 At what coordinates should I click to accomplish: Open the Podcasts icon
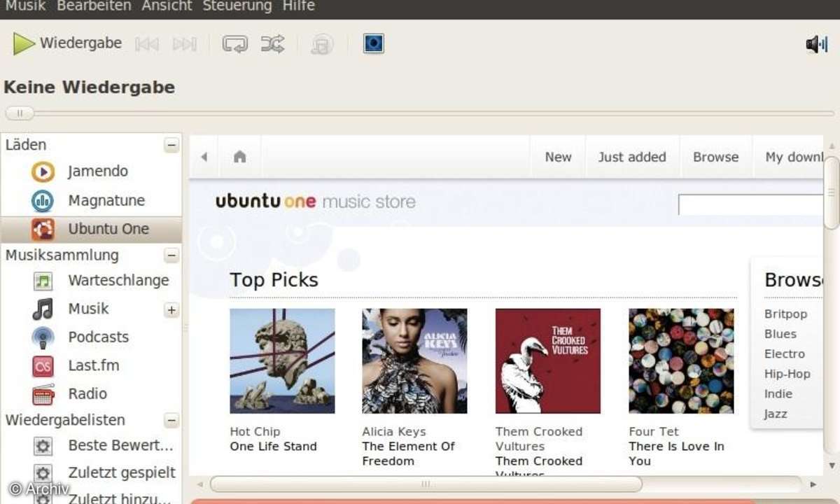pos(43,338)
